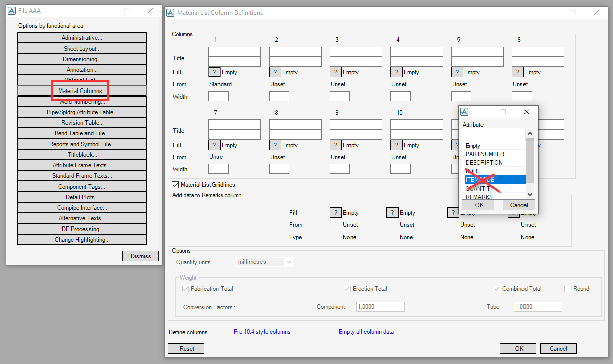
Task: Open the Material Columns options
Action: pos(82,91)
